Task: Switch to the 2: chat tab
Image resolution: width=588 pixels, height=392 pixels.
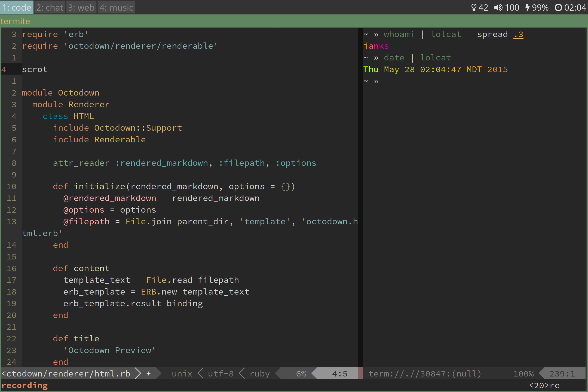Action: pyautogui.click(x=49, y=7)
